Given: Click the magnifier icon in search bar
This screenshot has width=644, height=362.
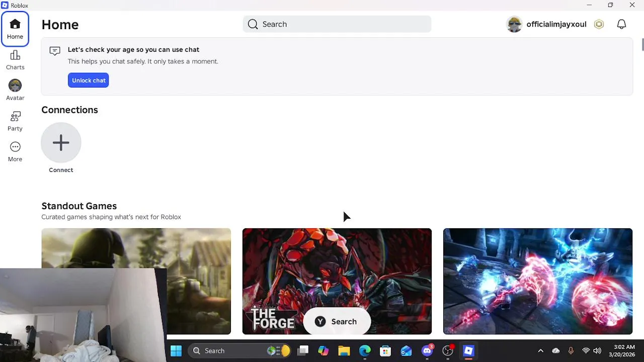Looking at the screenshot, I should point(253,24).
